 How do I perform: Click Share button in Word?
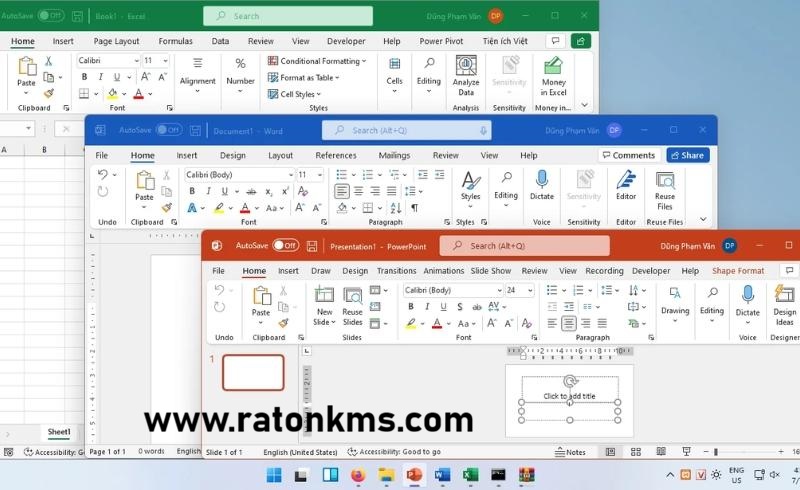coord(688,155)
